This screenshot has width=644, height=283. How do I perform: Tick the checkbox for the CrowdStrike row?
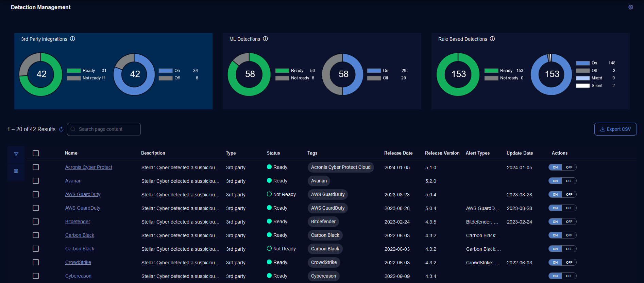tap(36, 262)
